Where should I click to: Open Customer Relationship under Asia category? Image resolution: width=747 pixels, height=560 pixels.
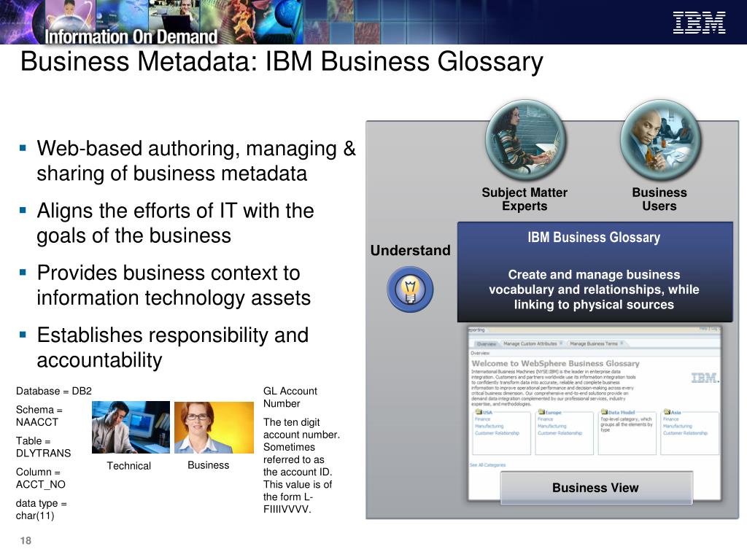pyautogui.click(x=685, y=433)
